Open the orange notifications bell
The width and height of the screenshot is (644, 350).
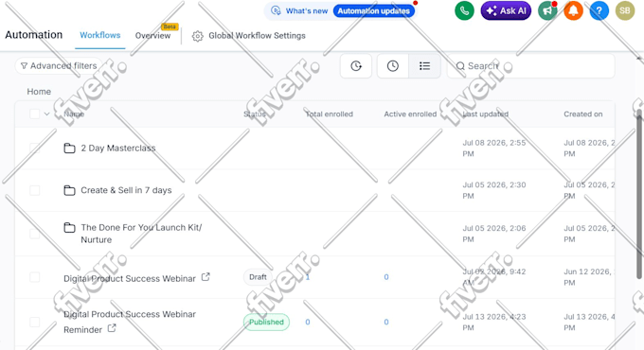(x=573, y=10)
